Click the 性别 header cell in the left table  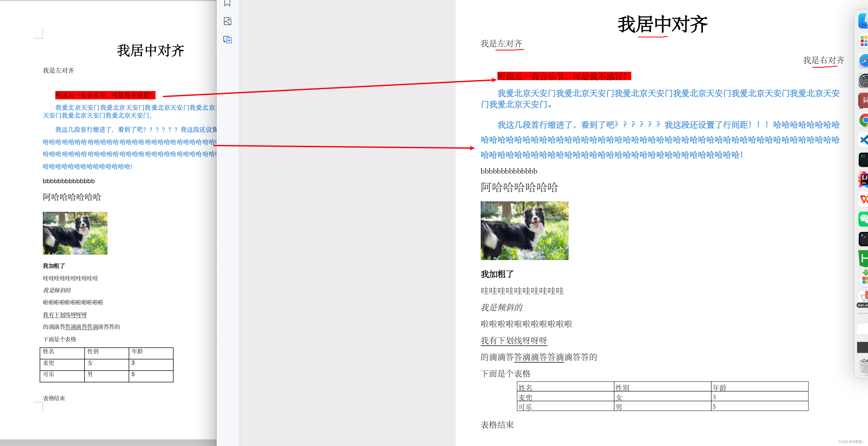pos(106,353)
